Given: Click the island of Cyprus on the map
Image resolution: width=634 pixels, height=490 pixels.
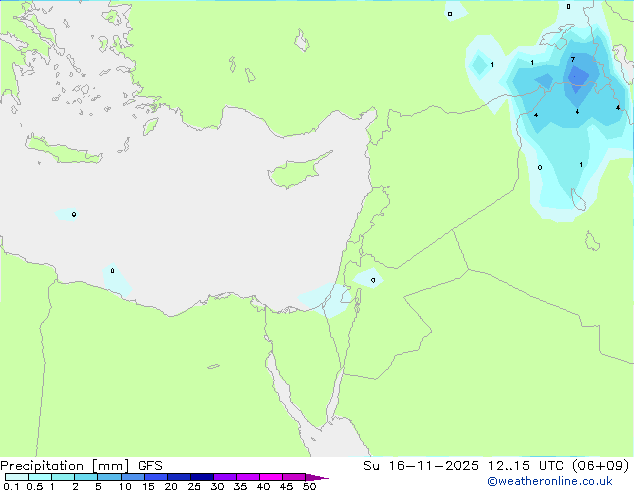Looking at the screenshot, I should pos(297,172).
